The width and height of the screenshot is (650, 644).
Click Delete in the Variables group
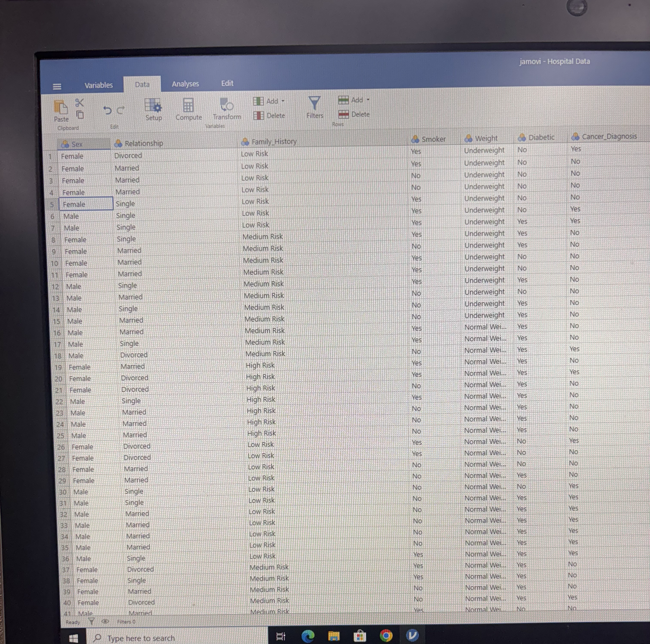tap(269, 116)
